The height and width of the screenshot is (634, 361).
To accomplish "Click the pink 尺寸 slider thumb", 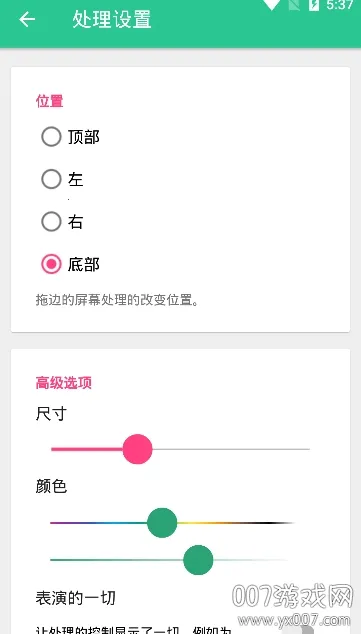I will [137, 449].
